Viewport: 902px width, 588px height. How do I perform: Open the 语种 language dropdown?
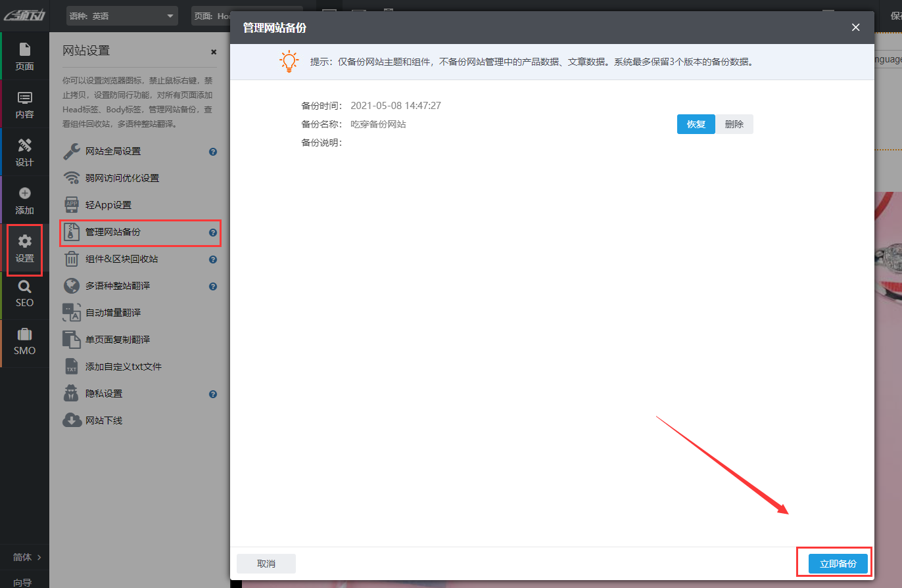[x=122, y=16]
